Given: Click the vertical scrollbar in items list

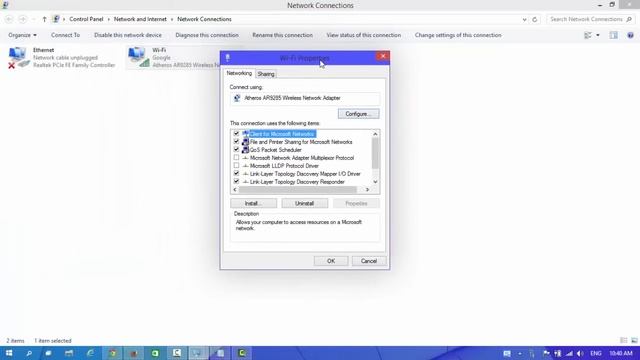Looking at the screenshot, I should pos(375,153).
